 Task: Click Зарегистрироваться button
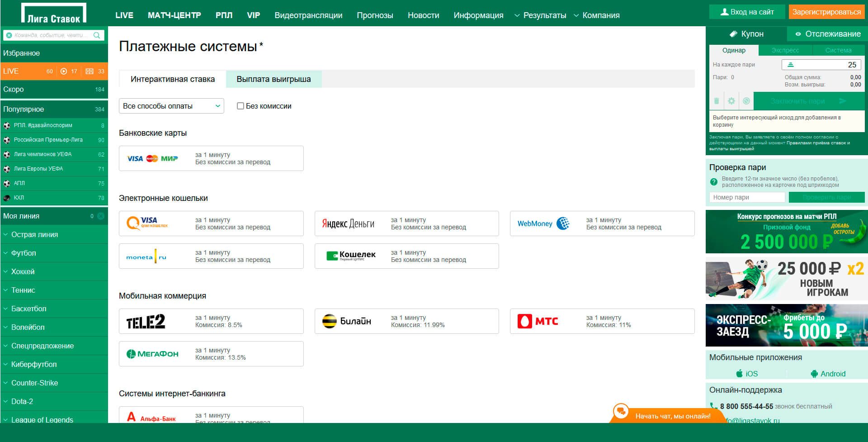(826, 12)
